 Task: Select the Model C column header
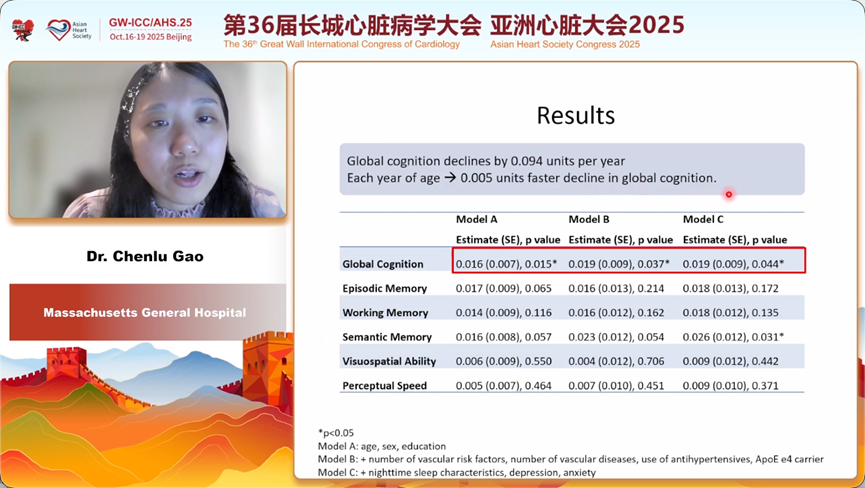(703, 219)
